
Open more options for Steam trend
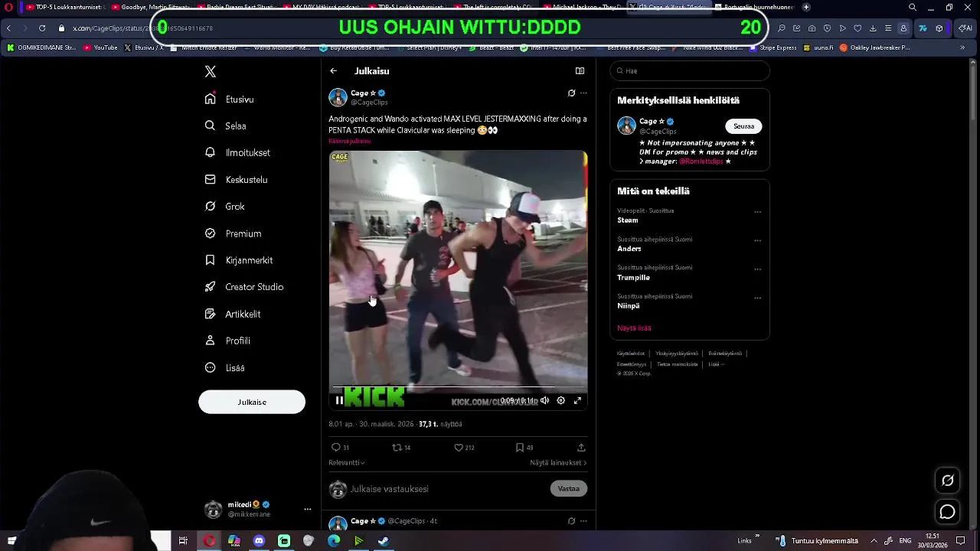pos(757,212)
